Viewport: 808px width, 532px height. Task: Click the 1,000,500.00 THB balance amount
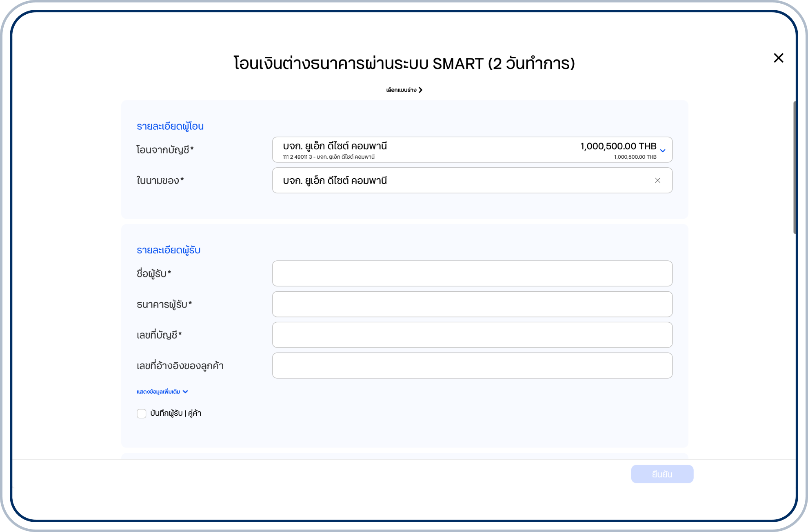point(618,146)
